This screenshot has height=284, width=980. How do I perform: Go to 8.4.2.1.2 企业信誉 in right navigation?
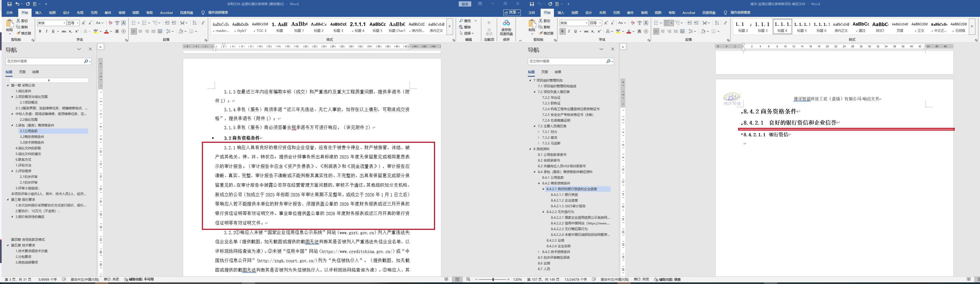click(564, 200)
